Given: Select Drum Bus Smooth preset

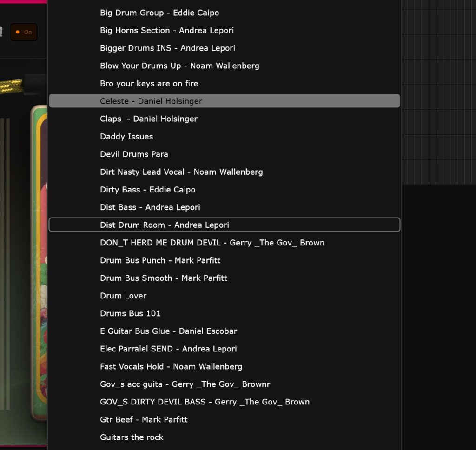Looking at the screenshot, I should click(x=164, y=278).
